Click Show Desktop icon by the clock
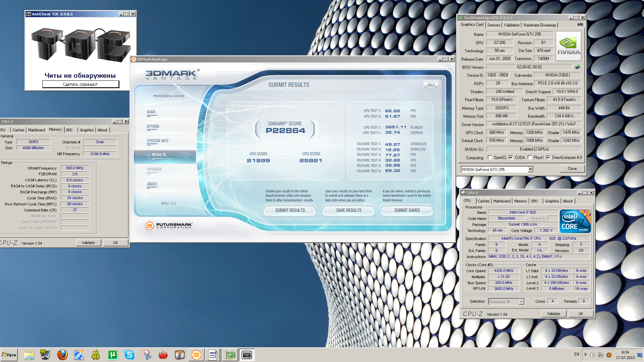The image size is (644, 362). 640,355
